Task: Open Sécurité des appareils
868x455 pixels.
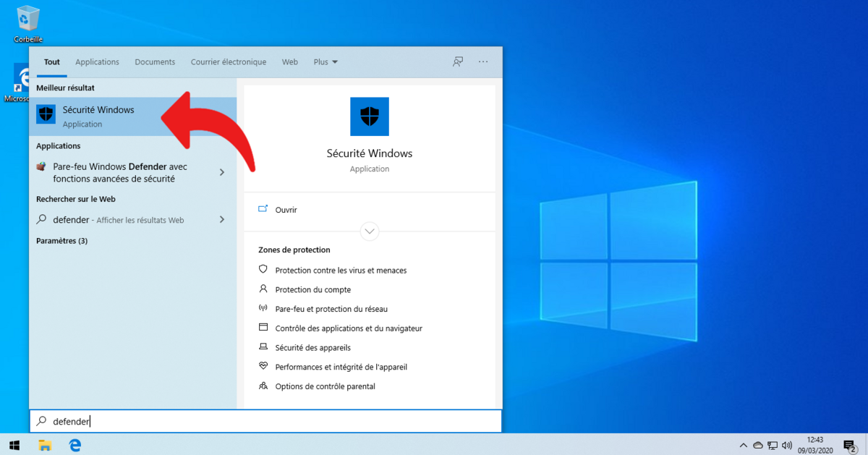Action: click(312, 348)
